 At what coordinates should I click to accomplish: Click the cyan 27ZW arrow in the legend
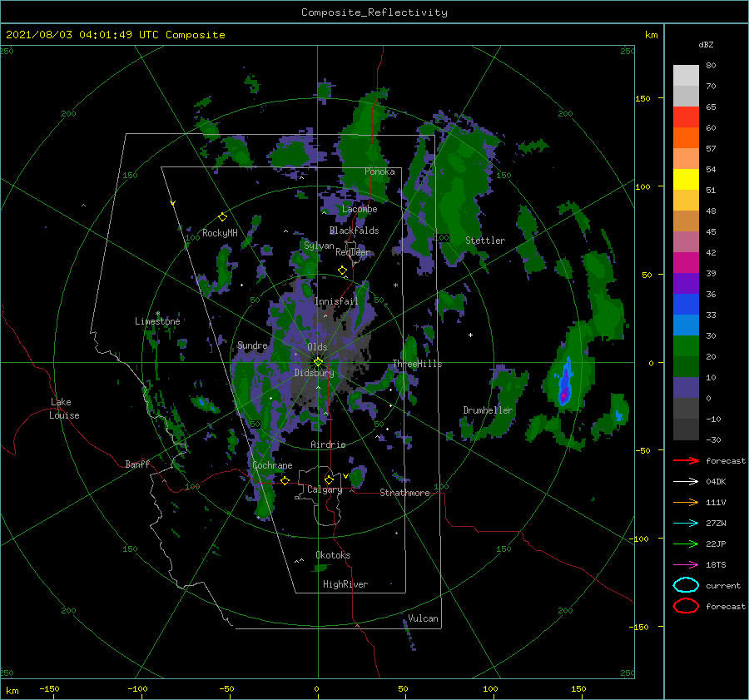click(686, 524)
